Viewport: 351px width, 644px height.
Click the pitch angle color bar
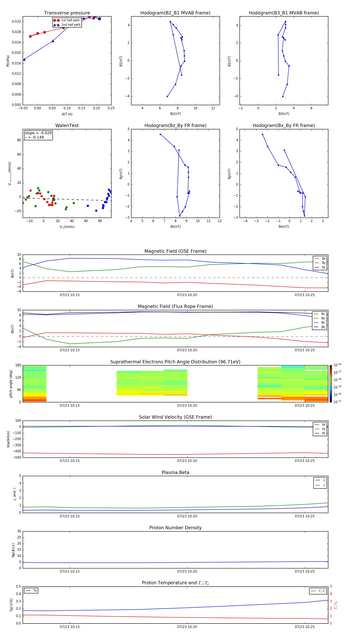point(331,384)
